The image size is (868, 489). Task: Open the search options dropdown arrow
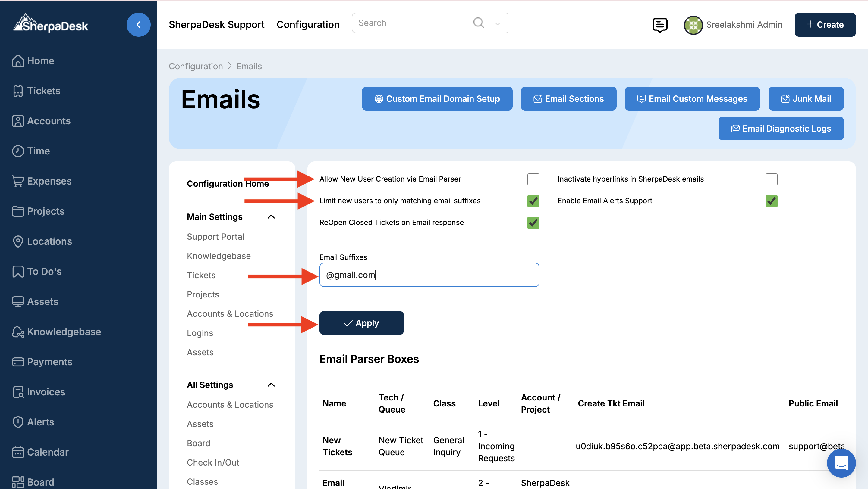(497, 23)
